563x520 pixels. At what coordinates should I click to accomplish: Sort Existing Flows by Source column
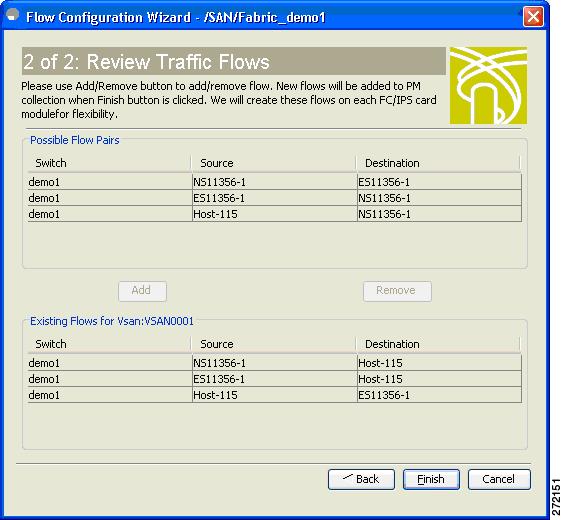pyautogui.click(x=274, y=344)
